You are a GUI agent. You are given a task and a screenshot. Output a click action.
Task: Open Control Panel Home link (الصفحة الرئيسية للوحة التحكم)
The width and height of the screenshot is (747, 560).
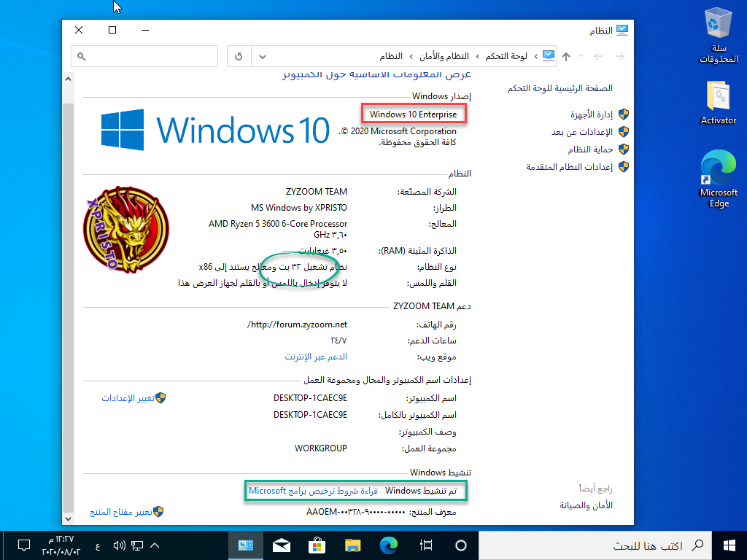pyautogui.click(x=560, y=88)
